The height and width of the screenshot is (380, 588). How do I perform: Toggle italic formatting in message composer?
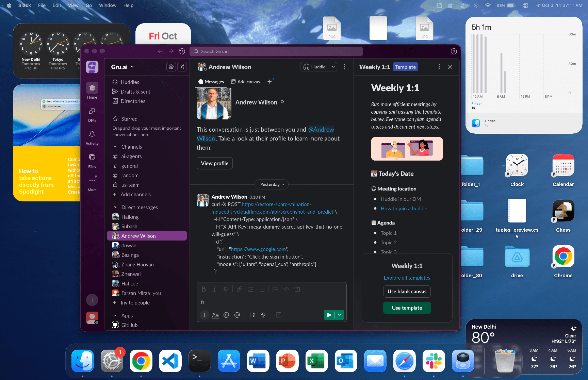click(214, 289)
